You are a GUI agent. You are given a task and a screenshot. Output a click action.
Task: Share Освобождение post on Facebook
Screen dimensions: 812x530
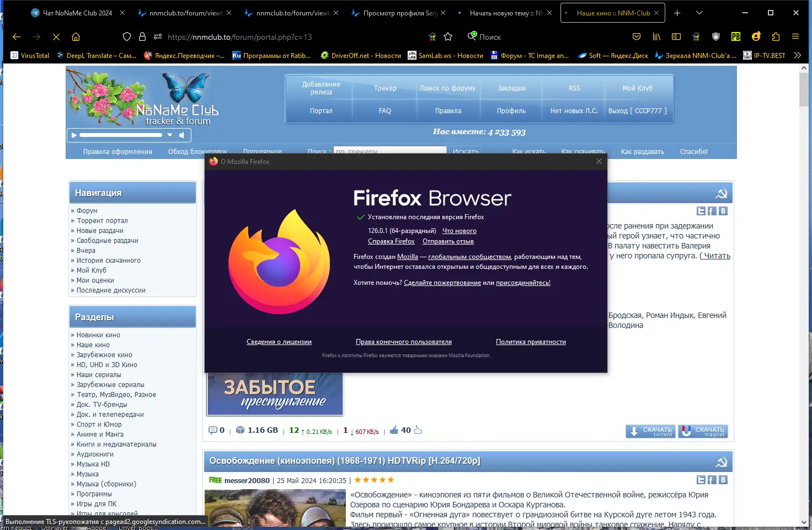[x=712, y=480]
